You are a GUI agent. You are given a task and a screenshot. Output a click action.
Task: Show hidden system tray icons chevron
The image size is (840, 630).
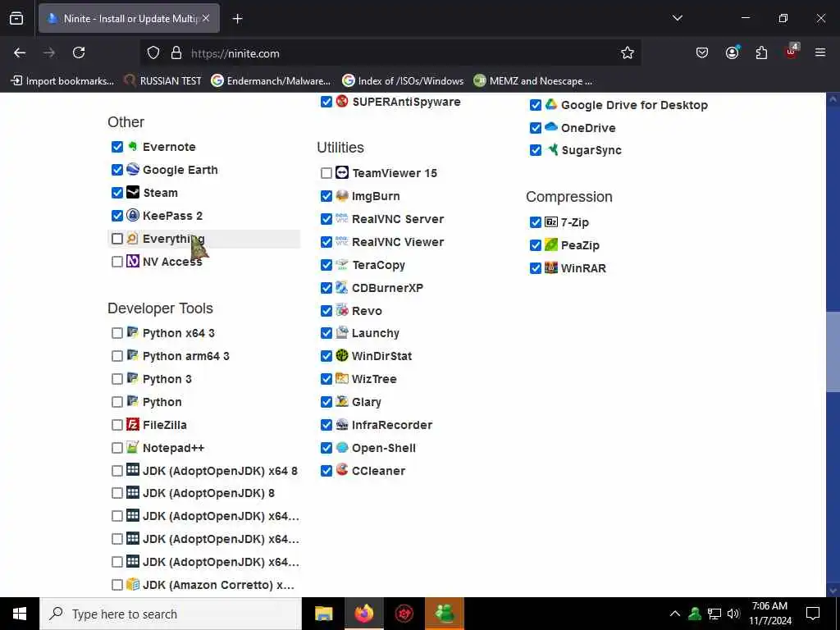pos(675,614)
